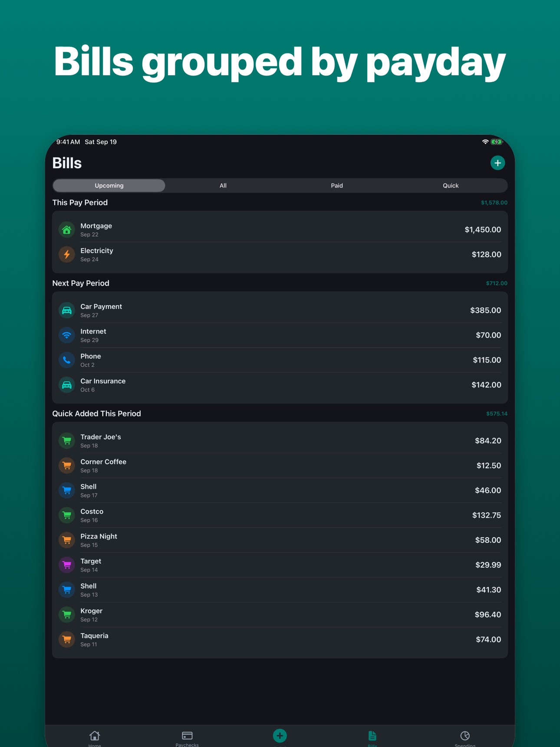Open the Shell Sep 13 entry
This screenshot has width=560, height=747.
(x=280, y=590)
